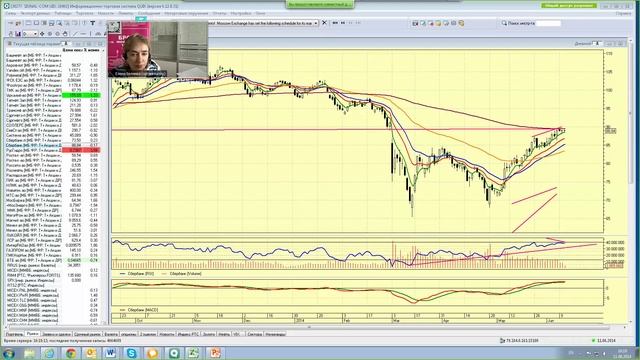Viewport: 640px width, 360px height.
Task: Open QUIK from the Windows taskbar
Action: click(x=174, y=353)
